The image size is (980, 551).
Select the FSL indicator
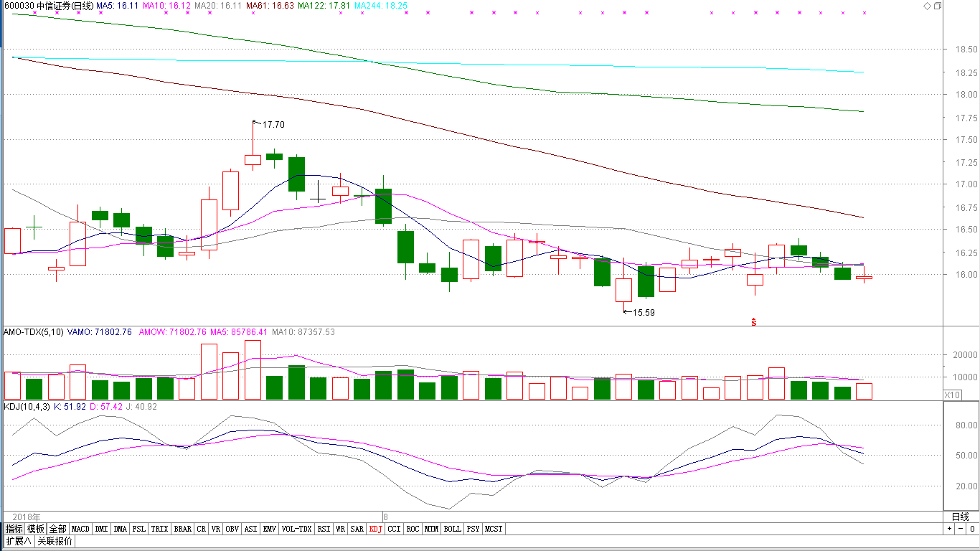(138, 529)
